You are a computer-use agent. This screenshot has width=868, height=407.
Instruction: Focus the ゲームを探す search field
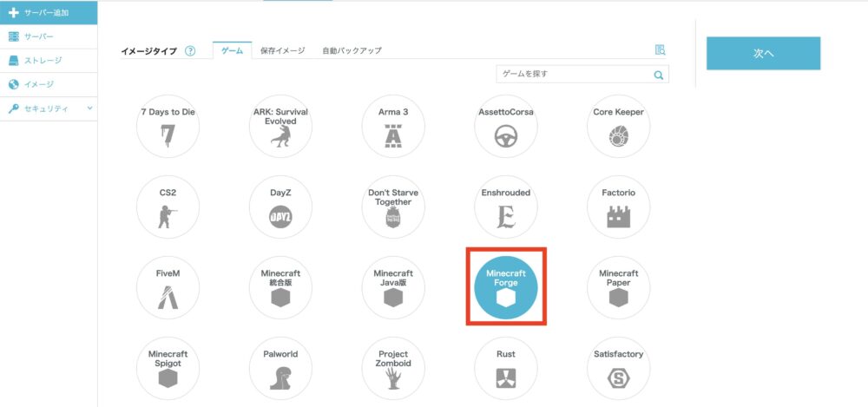582,75
